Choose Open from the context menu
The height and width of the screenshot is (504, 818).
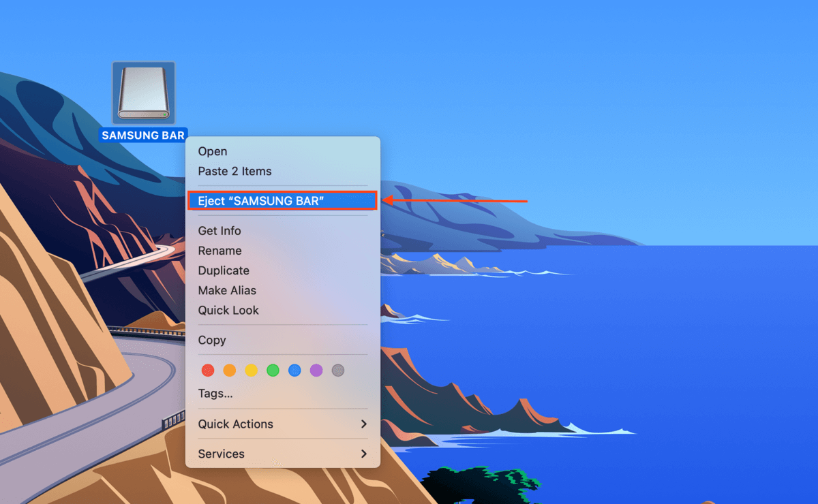(283, 151)
